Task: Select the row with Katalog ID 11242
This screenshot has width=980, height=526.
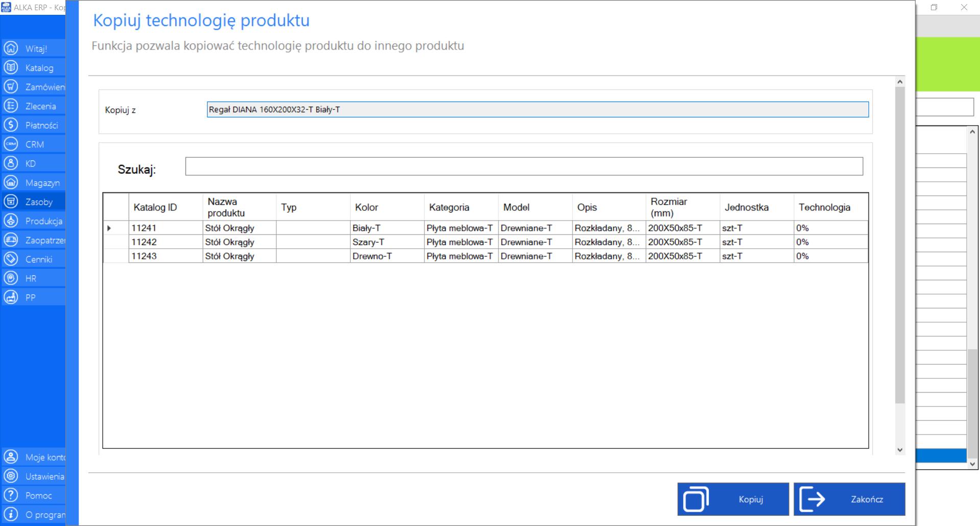Action: [x=485, y=242]
